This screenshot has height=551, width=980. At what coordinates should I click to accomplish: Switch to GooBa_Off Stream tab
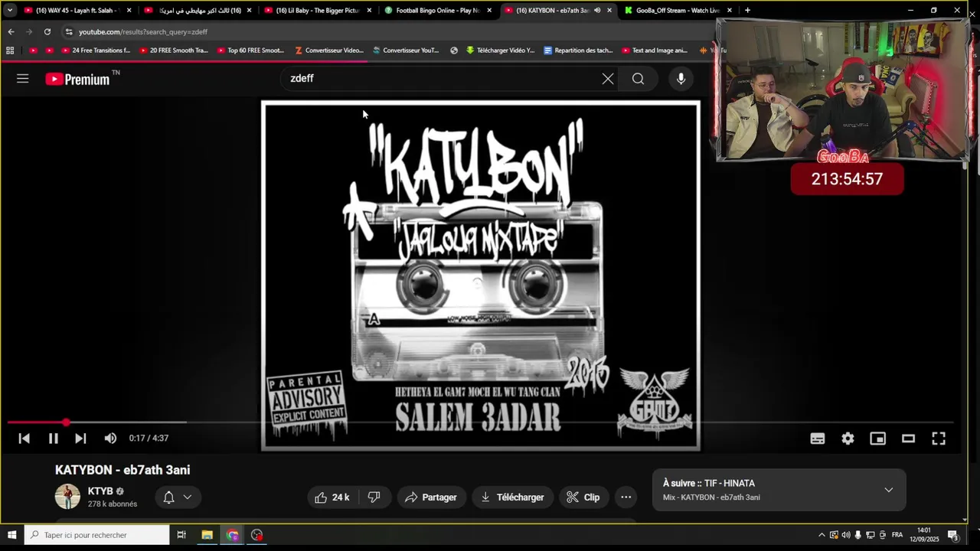coord(677,10)
